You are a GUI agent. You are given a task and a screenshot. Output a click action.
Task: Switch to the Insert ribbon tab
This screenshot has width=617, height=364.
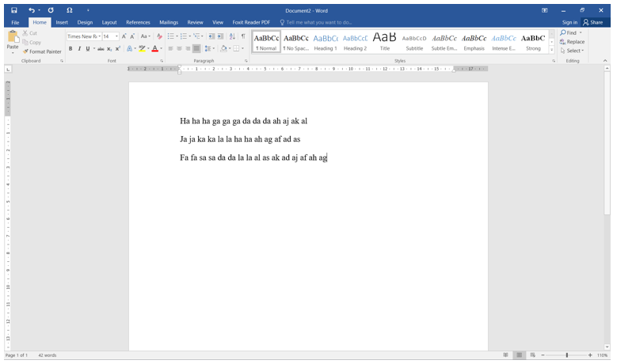(x=61, y=22)
